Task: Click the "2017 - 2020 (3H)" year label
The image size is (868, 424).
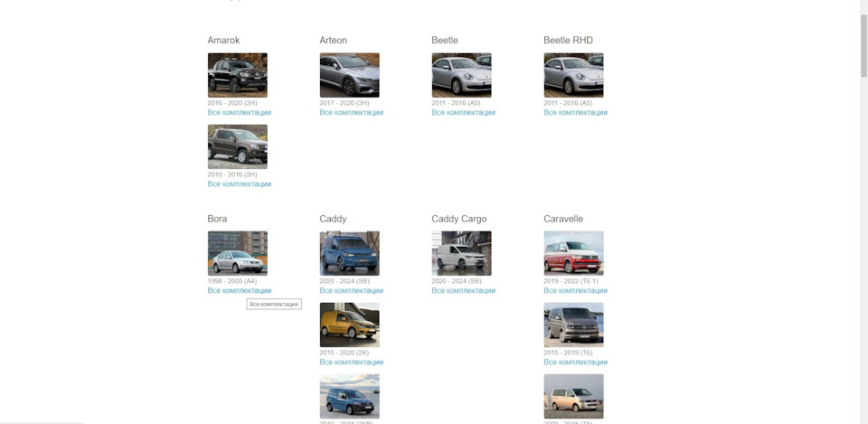Action: point(344,103)
